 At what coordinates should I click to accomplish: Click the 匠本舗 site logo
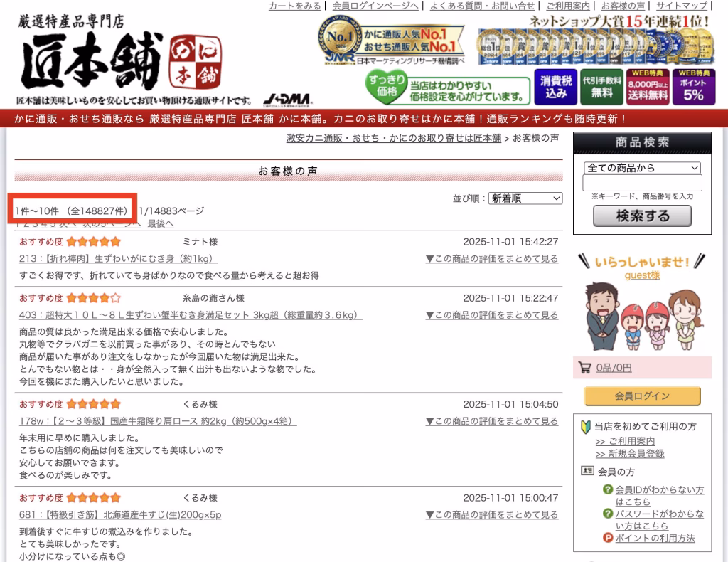91,61
